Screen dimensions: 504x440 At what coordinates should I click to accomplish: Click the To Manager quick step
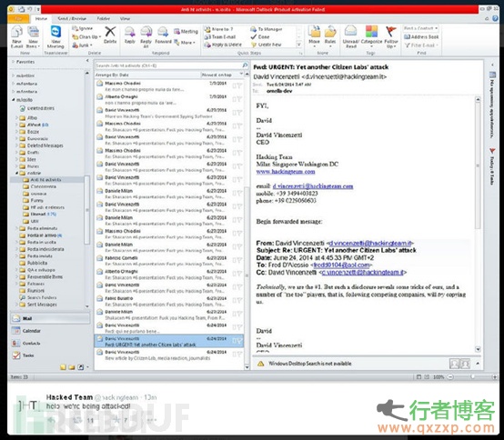tap(267, 29)
